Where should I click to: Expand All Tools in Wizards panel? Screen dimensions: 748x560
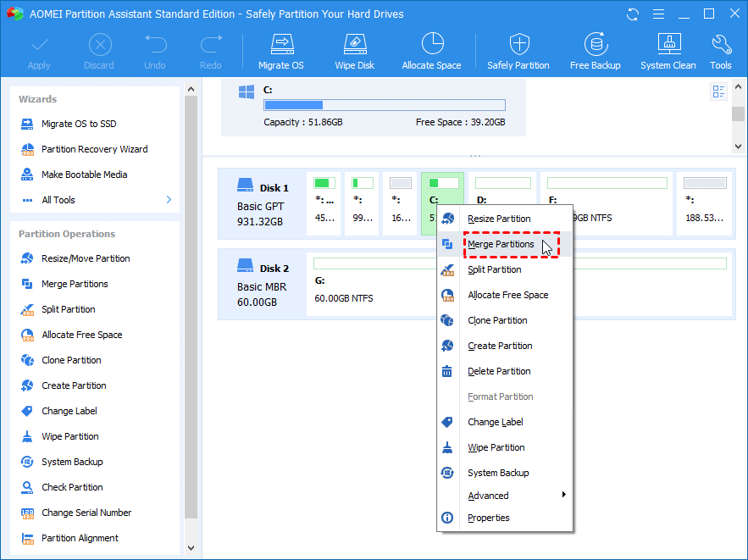(x=169, y=200)
